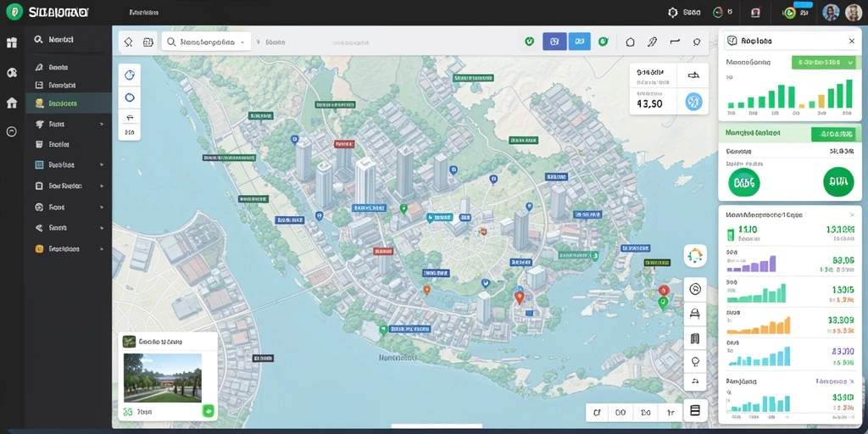Open the settings gear in the top bar

(x=673, y=12)
